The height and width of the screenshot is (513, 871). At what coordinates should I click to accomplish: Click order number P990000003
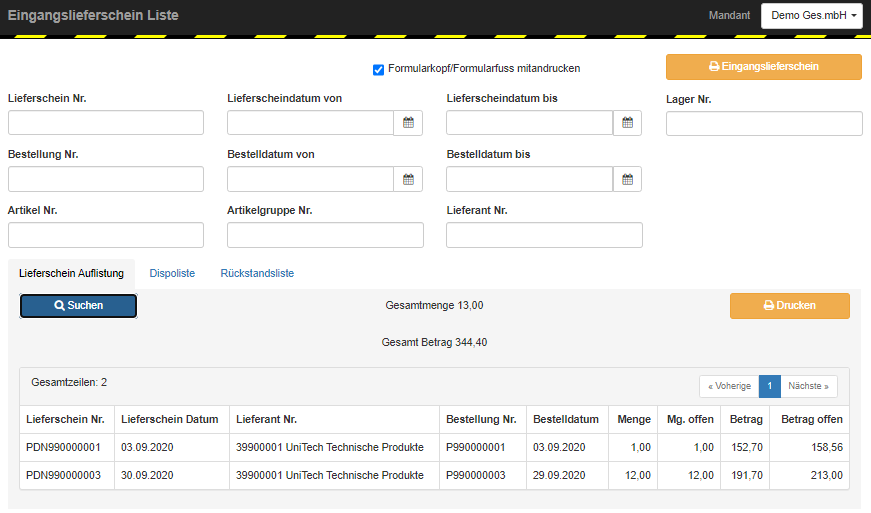[475, 476]
